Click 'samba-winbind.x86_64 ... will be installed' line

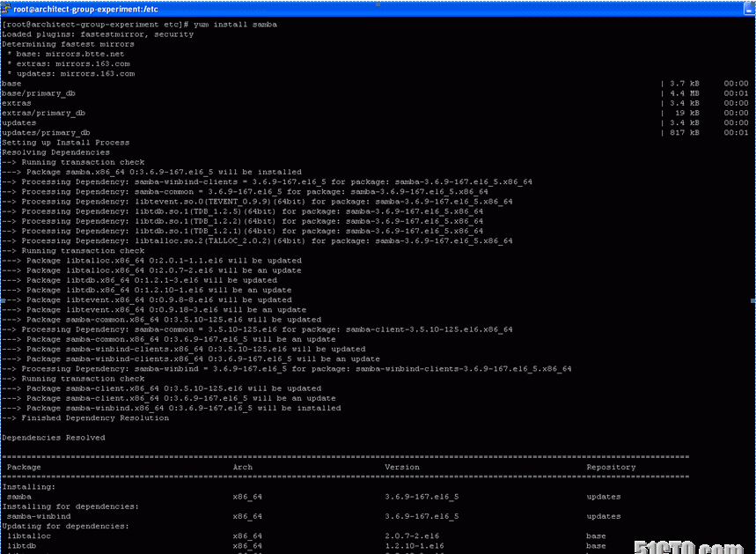click(x=172, y=409)
